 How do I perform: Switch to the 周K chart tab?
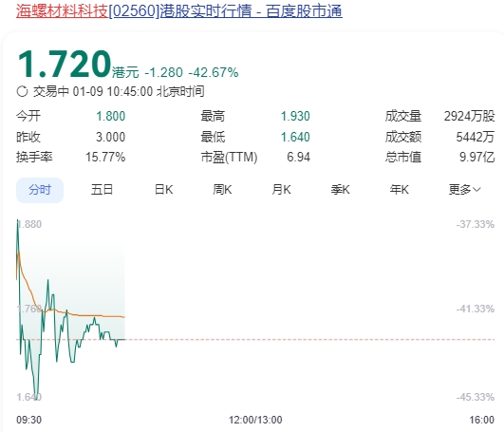click(x=222, y=190)
